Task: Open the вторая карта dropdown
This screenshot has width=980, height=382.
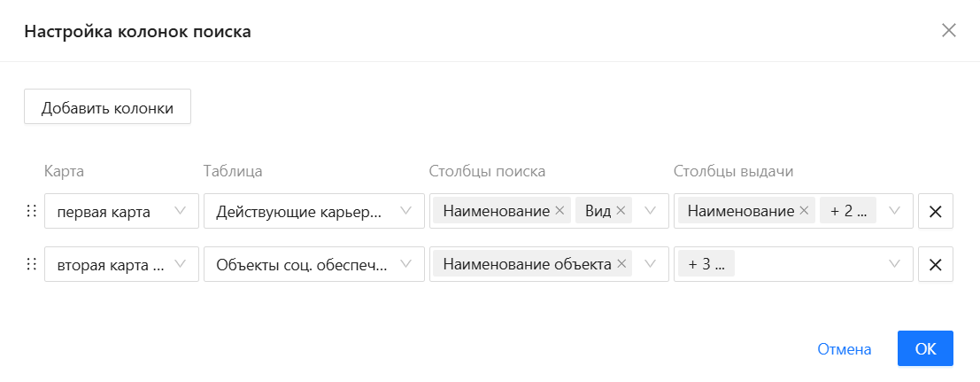Action: pyautogui.click(x=122, y=264)
